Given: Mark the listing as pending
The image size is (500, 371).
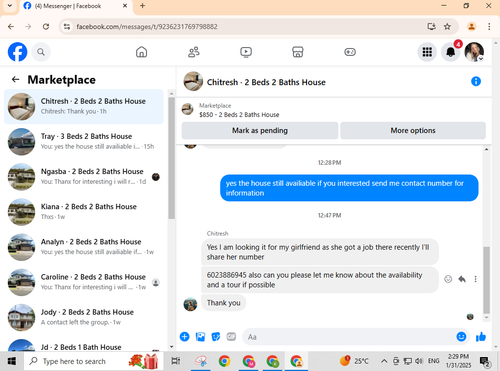Looking at the screenshot, I should tap(260, 130).
